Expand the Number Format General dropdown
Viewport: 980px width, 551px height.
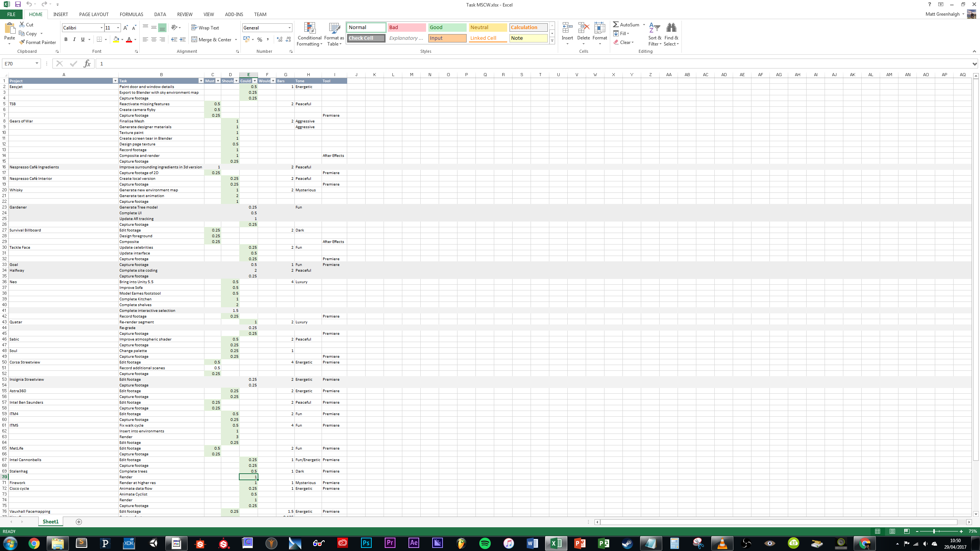tap(289, 28)
